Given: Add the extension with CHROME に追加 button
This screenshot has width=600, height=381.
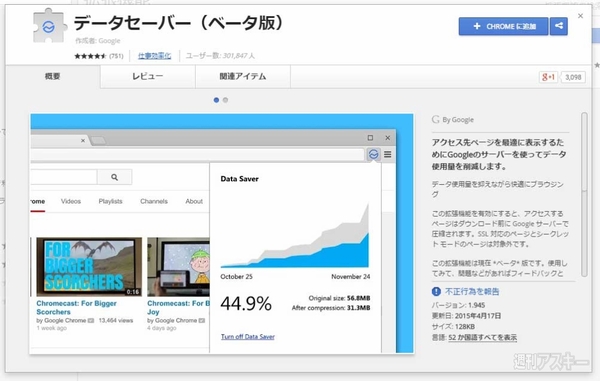Looking at the screenshot, I should [x=504, y=26].
